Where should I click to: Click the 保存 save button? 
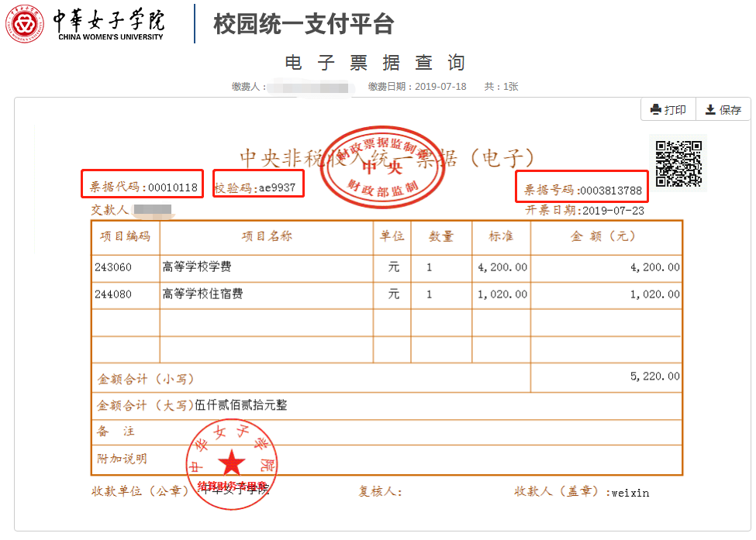tap(723, 110)
